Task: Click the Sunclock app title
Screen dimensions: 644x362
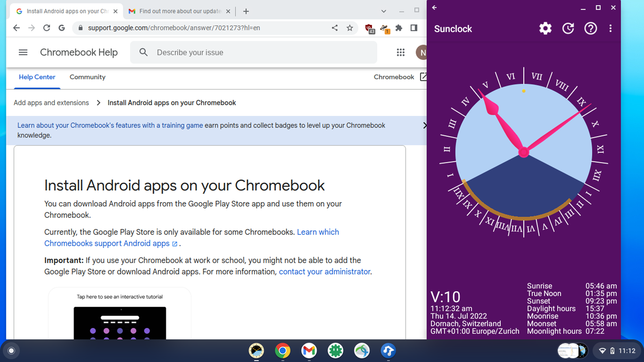Action: click(453, 29)
